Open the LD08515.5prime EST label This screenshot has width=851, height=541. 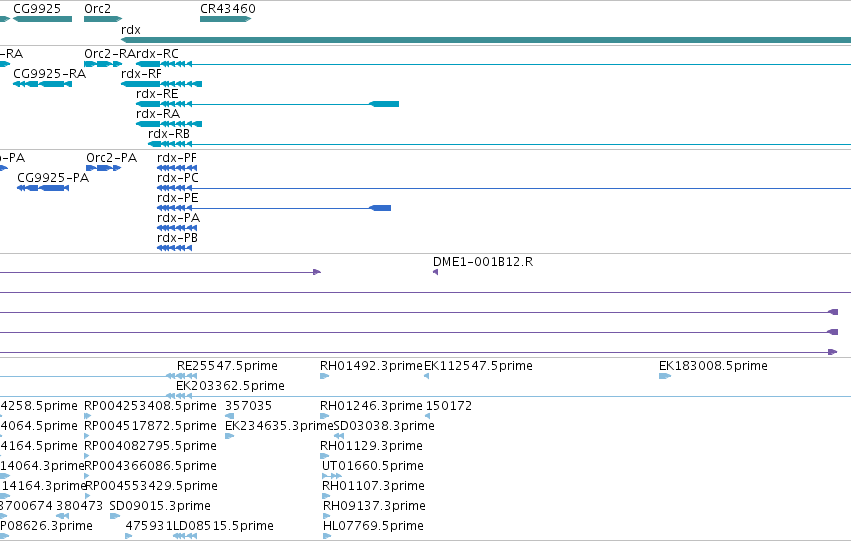[x=223, y=526]
